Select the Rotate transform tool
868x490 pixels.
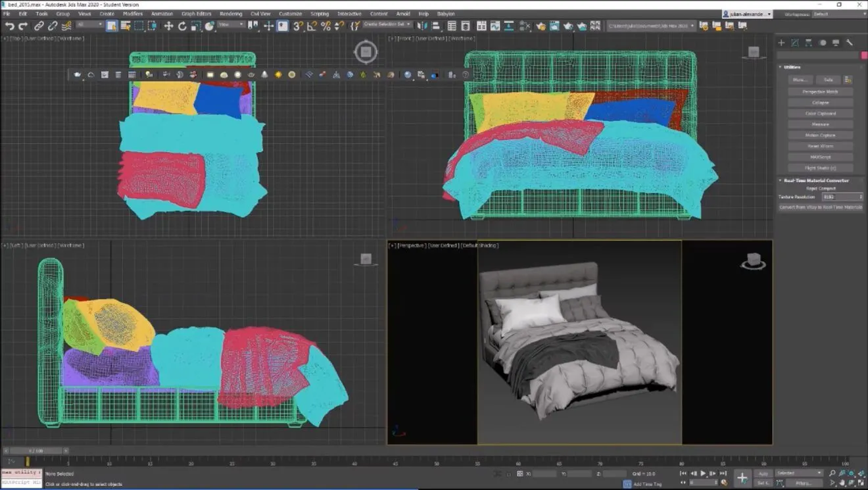[182, 26]
